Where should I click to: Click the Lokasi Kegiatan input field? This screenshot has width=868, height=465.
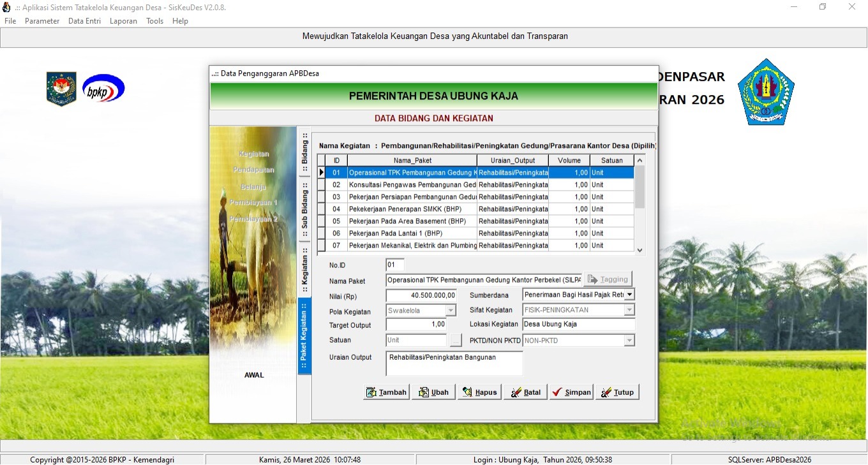(x=579, y=325)
